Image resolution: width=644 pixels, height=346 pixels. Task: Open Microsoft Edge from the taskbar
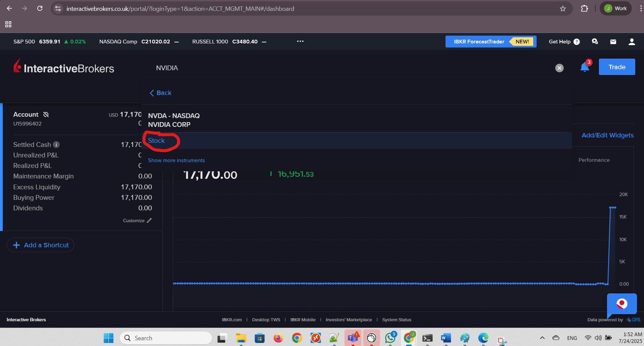(x=483, y=338)
